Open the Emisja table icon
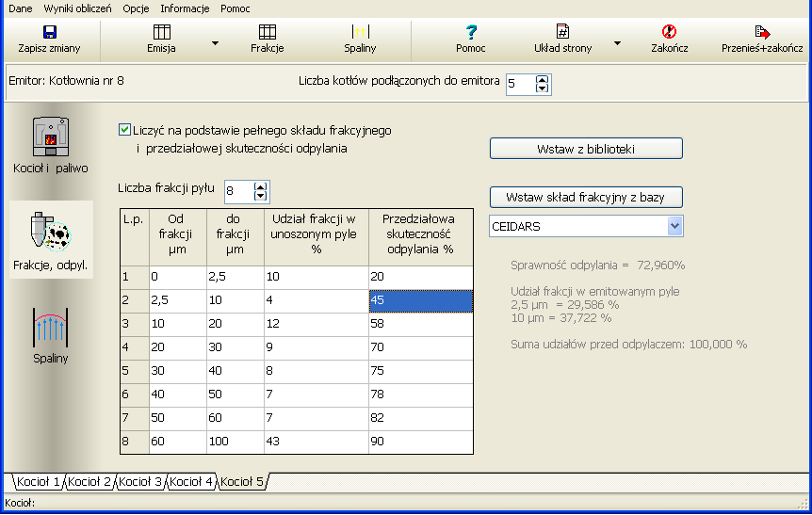Screen dimensions: 812x515 pos(162,32)
